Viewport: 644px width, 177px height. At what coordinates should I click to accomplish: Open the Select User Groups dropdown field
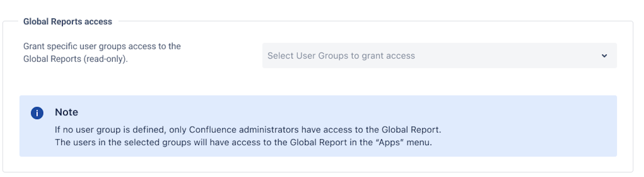(439, 56)
